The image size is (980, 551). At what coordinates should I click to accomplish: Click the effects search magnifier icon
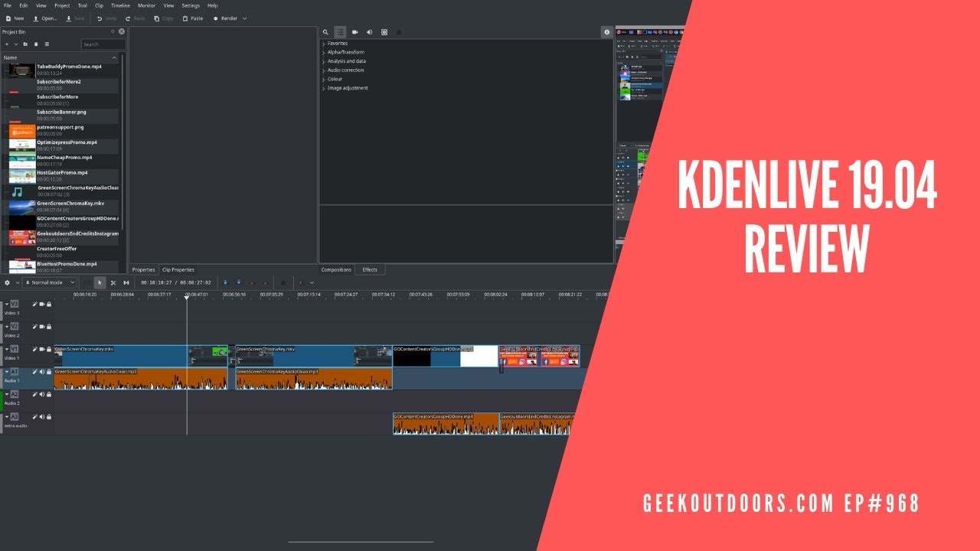(x=325, y=32)
